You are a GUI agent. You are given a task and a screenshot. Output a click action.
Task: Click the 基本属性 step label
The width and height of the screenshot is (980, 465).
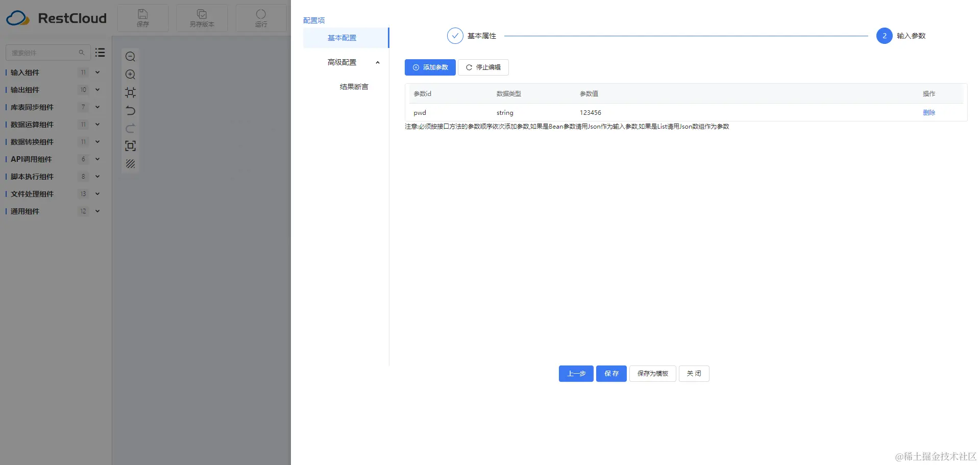(x=482, y=36)
